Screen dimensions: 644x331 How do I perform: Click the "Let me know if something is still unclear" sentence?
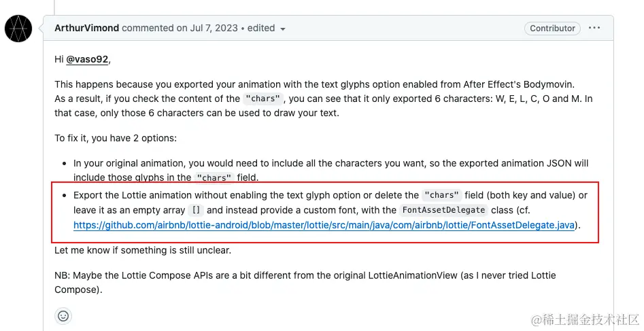click(x=143, y=250)
